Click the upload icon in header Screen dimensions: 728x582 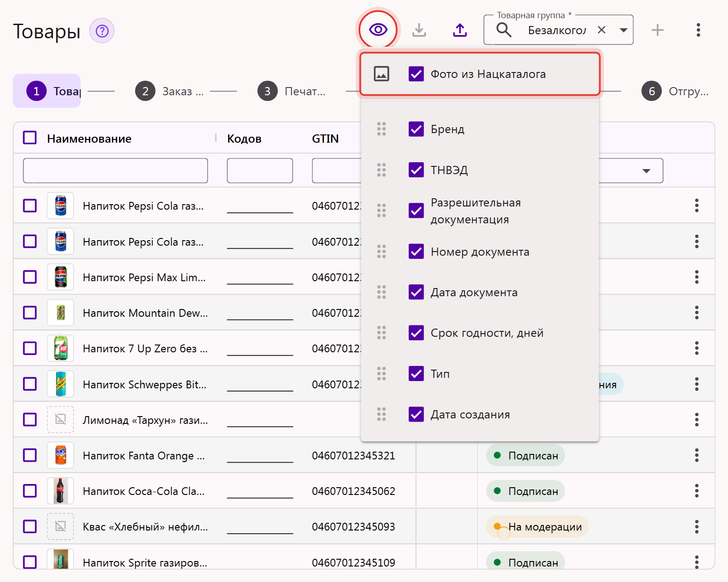point(460,30)
